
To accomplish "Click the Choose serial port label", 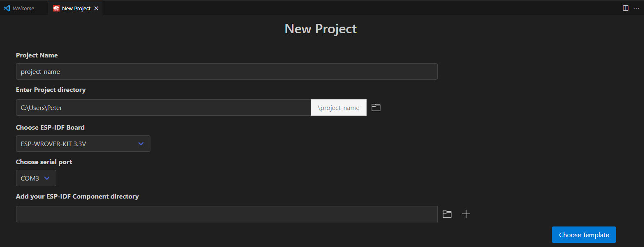I will click(x=44, y=162).
